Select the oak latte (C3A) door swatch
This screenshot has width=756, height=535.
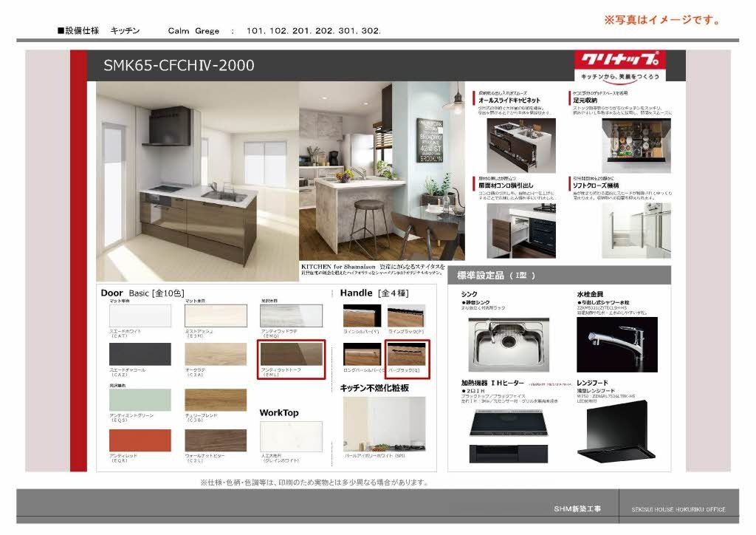tap(216, 354)
